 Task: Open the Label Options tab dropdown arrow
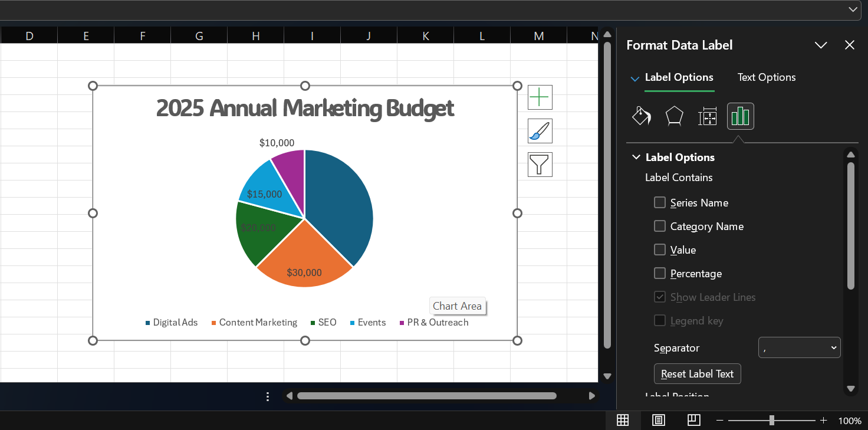click(635, 78)
